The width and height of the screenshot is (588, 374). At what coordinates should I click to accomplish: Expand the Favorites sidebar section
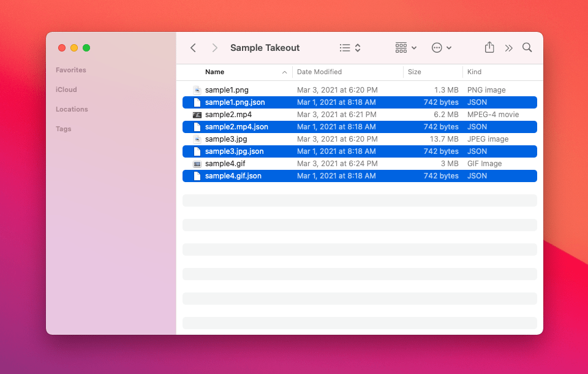[71, 70]
